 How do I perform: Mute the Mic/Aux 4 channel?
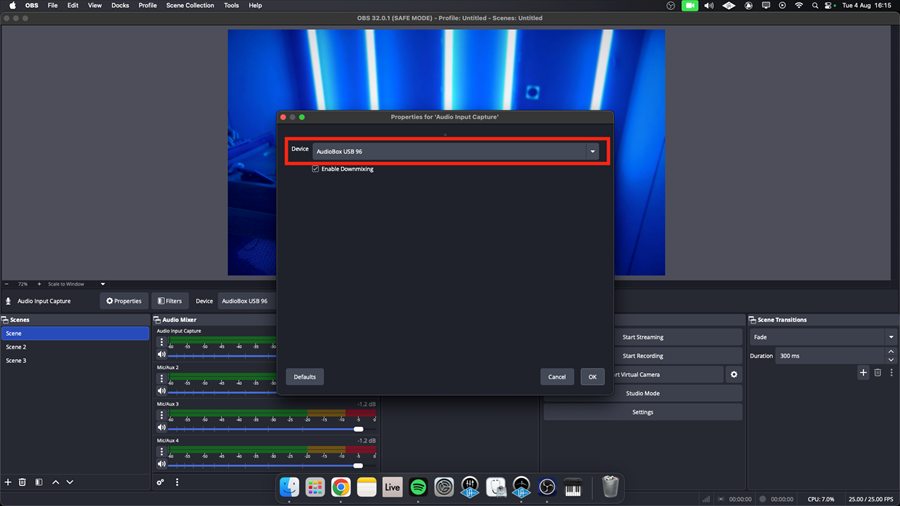pyautogui.click(x=161, y=464)
